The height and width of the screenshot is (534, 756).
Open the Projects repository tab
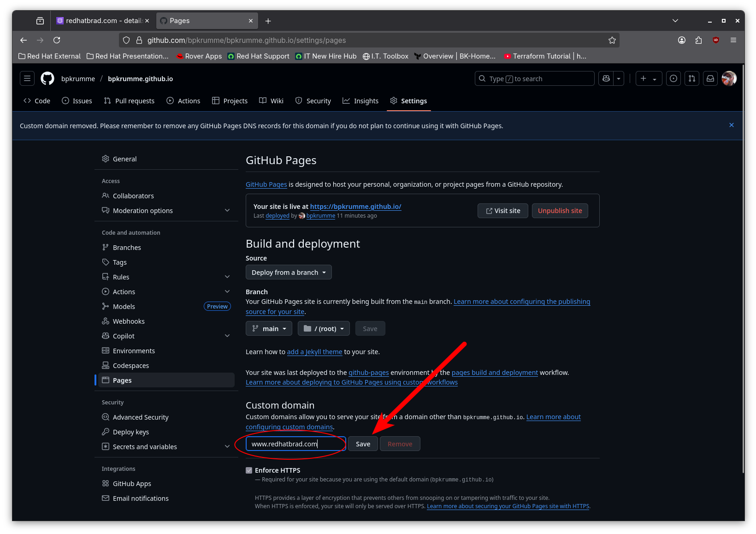pos(230,101)
